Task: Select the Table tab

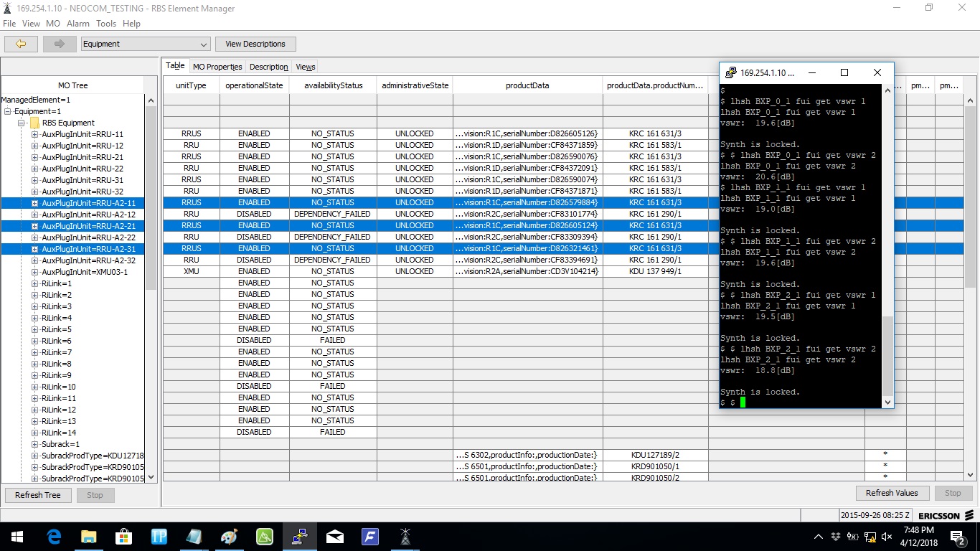Action: click(176, 66)
